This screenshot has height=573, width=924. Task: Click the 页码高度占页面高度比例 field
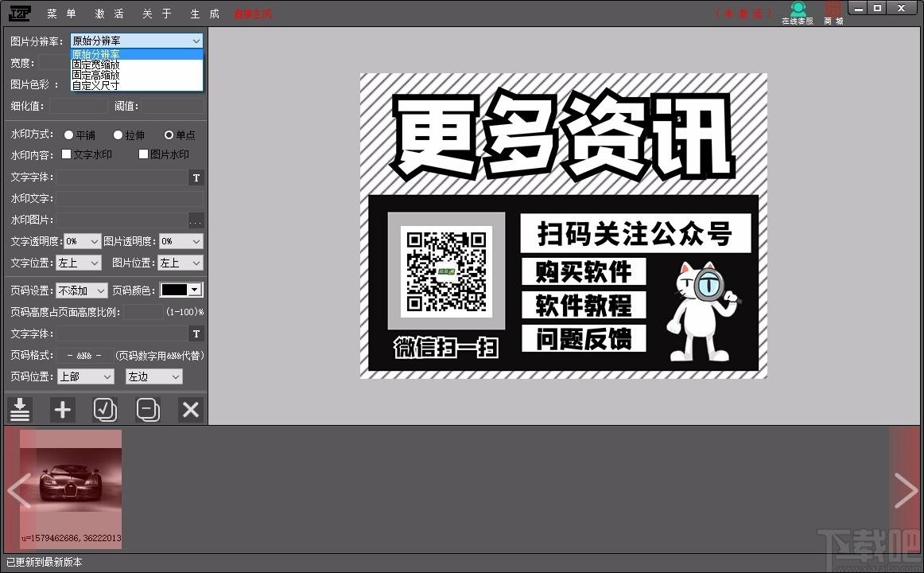point(142,312)
